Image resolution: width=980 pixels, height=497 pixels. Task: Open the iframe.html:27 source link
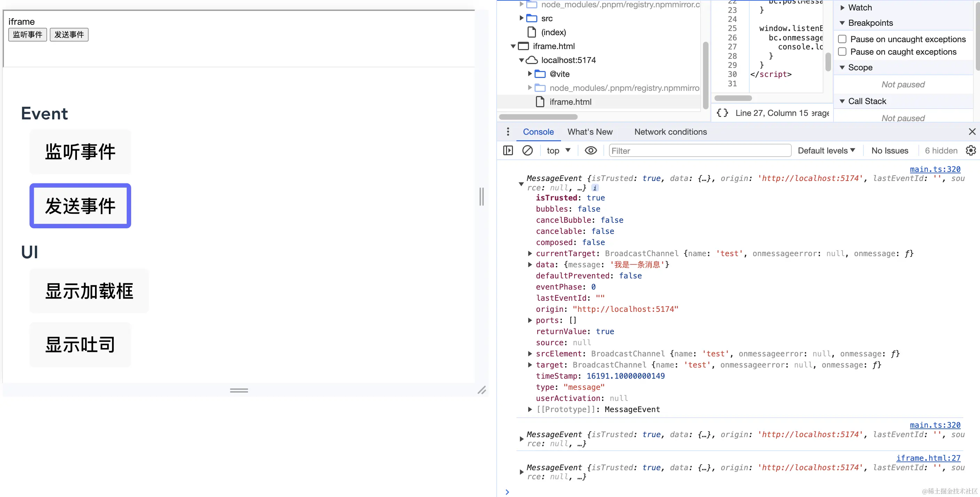click(x=928, y=458)
